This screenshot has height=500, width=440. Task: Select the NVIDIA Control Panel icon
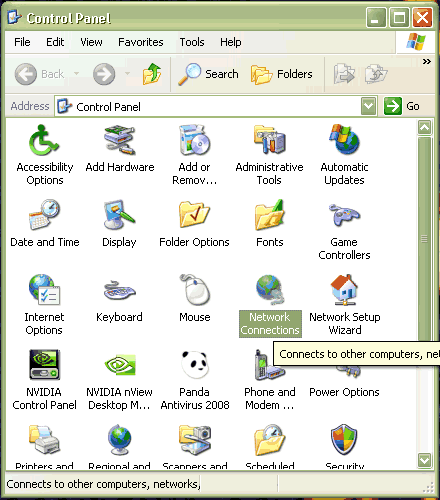(x=44, y=365)
